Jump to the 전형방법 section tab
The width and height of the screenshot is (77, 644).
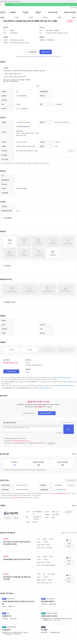click(60, 17)
